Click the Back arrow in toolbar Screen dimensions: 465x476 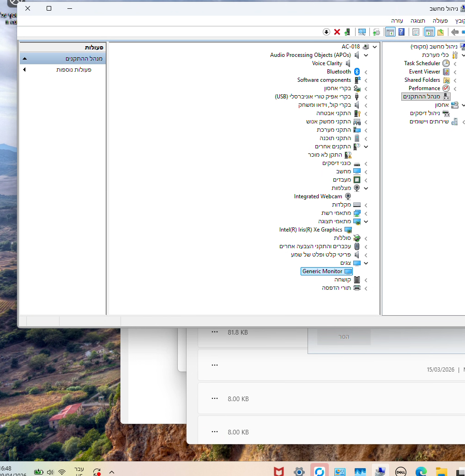pyautogui.click(x=455, y=32)
